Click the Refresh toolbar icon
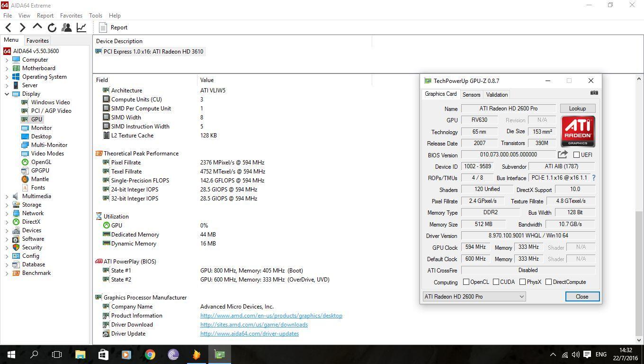644x364 pixels. [52, 27]
